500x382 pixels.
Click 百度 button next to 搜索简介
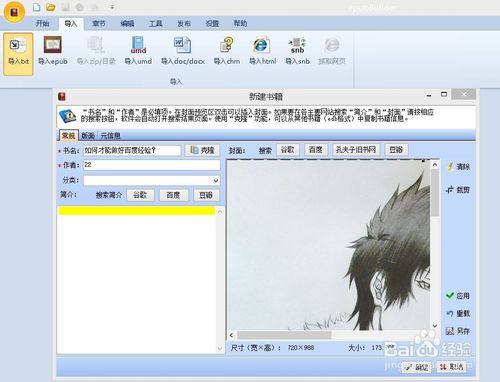[173, 195]
